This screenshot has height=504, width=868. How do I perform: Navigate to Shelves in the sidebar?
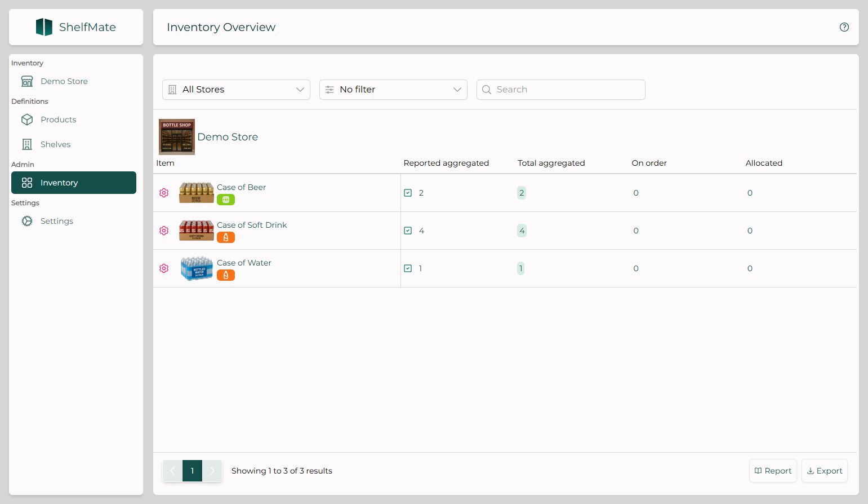click(x=55, y=144)
